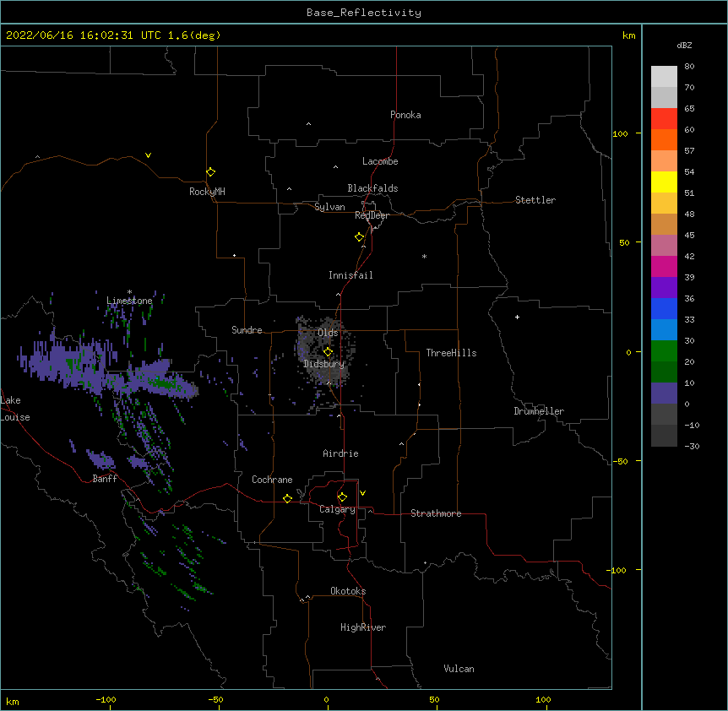
Task: Click the Vulcan town label
Action: pyautogui.click(x=459, y=669)
